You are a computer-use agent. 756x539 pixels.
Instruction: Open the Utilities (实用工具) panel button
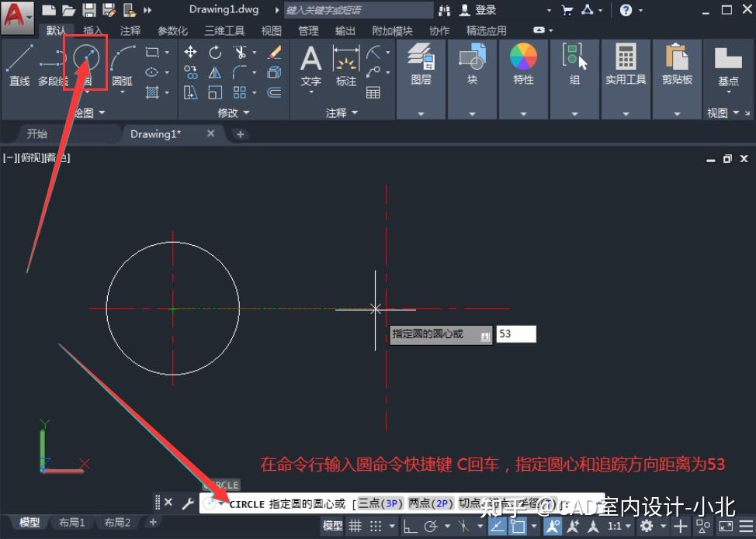click(626, 79)
